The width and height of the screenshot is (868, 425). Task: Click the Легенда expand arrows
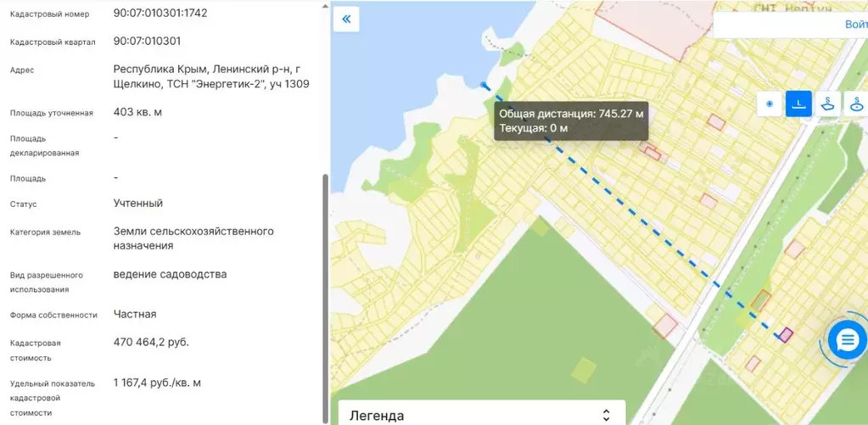point(606,415)
